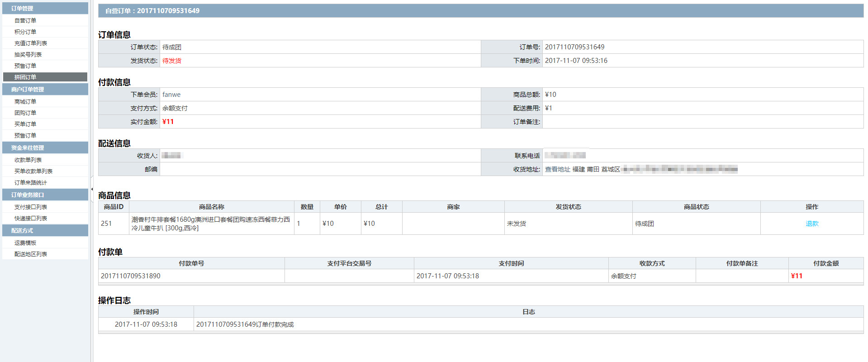Open 商城订单 under merchant orders

25,101
